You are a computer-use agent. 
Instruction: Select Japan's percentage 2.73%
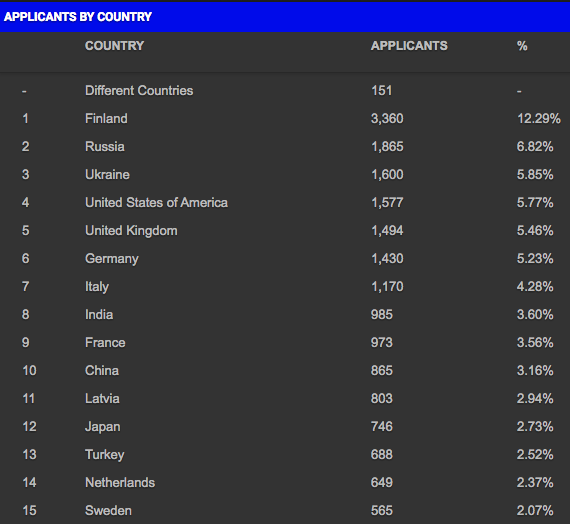pyautogui.click(x=535, y=427)
